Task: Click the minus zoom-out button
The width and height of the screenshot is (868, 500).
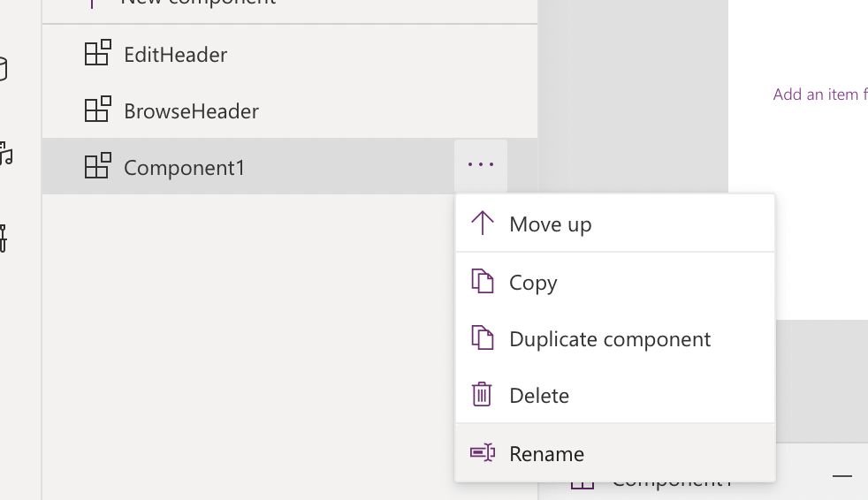Action: 842,477
